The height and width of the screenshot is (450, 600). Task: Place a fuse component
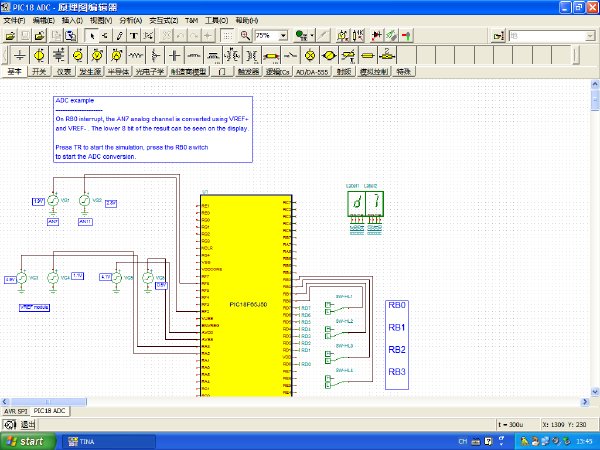tap(368, 55)
